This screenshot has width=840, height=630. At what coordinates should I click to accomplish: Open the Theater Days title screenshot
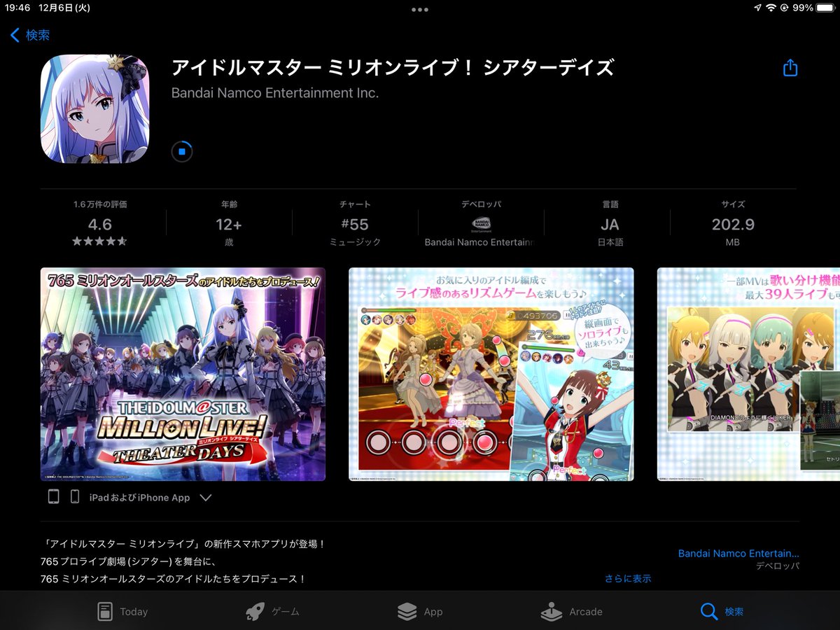[183, 374]
